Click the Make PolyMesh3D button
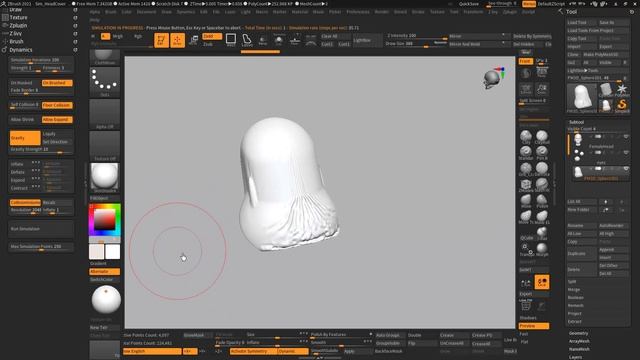The image size is (640, 360). (606, 54)
